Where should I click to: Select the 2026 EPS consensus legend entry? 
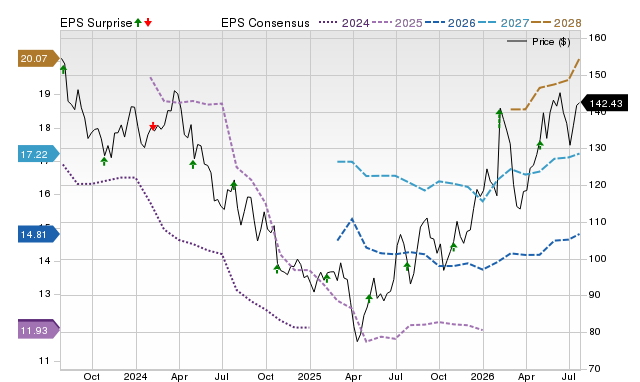[x=450, y=23]
